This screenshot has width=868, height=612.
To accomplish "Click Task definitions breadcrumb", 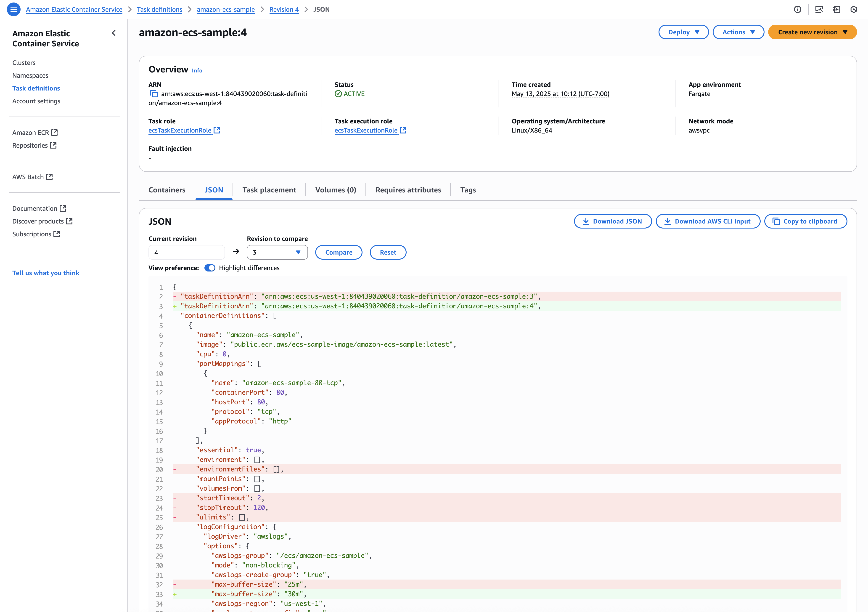I will click(159, 9).
